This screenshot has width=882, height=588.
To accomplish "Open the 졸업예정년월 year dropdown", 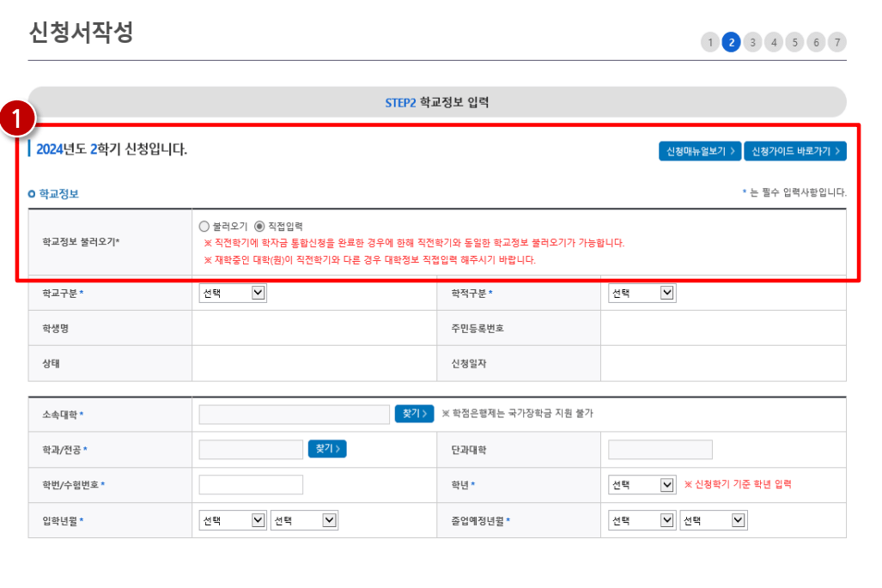I will (642, 519).
